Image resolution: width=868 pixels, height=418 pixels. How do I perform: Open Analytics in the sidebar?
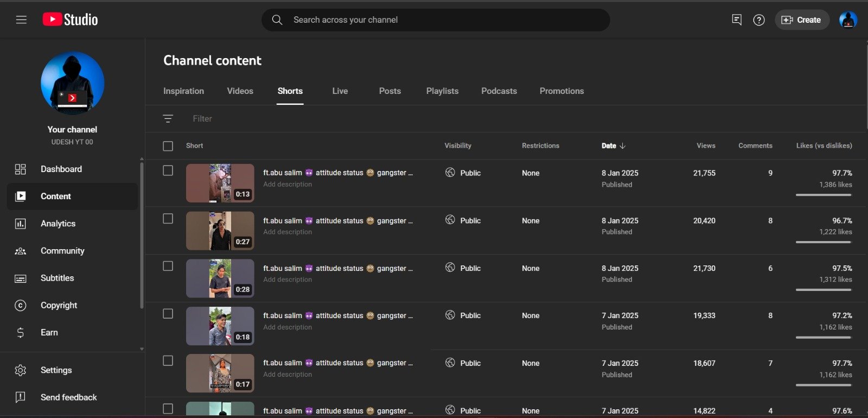[x=72, y=224]
